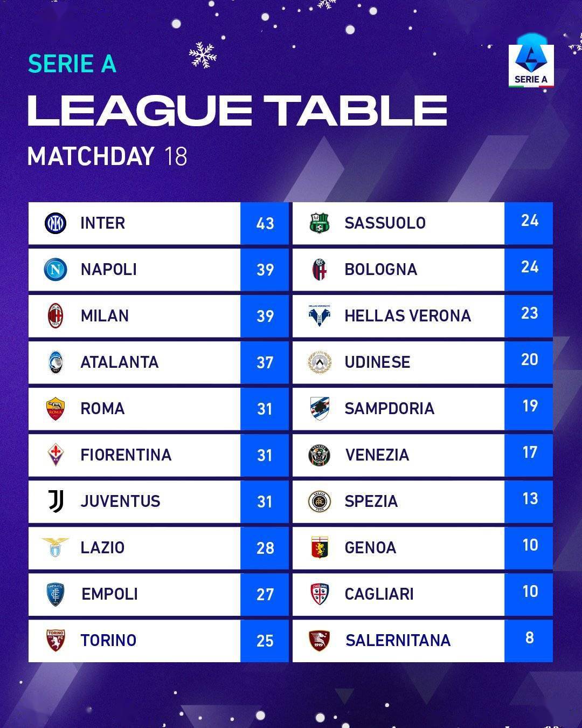Screen dimensions: 582x728
Task: Select the ATALANTA team name
Action: [120, 362]
